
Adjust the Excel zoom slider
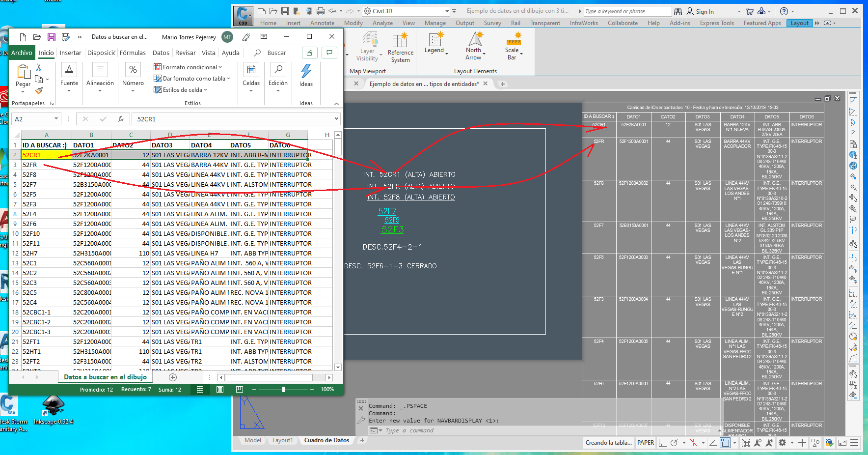pyautogui.click(x=283, y=390)
